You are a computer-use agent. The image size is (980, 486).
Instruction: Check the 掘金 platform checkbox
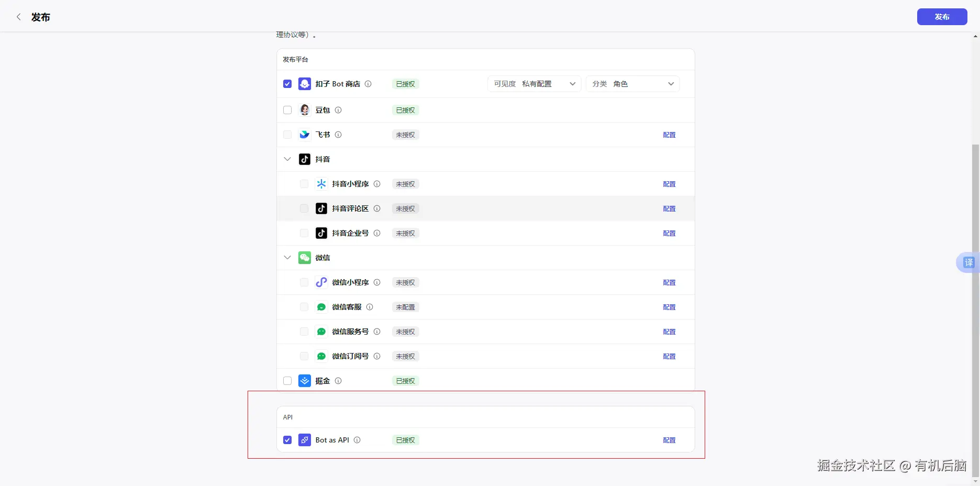pos(287,381)
